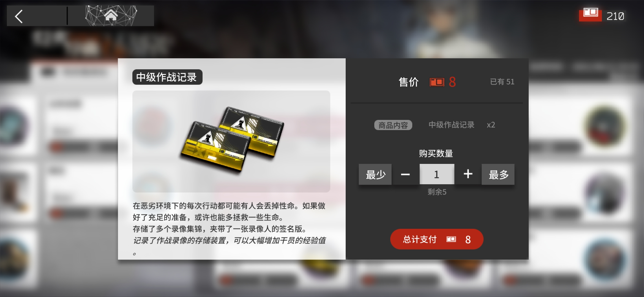
Task: Click the 已有 51 owned count
Action: (502, 82)
